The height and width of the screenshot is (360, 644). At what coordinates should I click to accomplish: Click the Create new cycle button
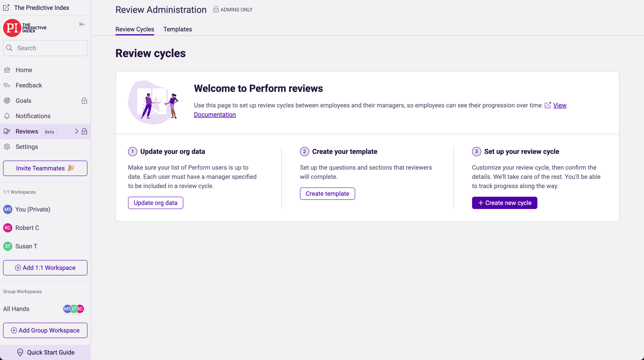(x=504, y=203)
